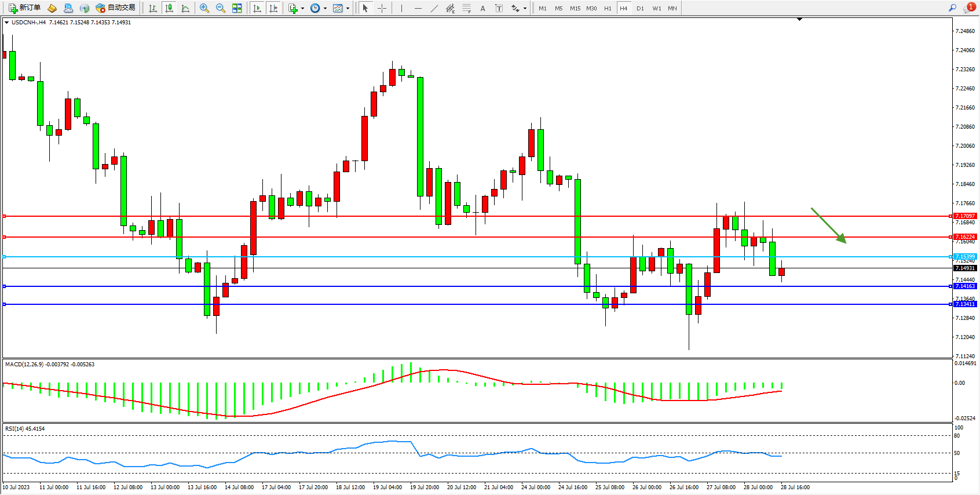980x495 pixels.
Task: Zoom in on the chart
Action: [x=204, y=8]
